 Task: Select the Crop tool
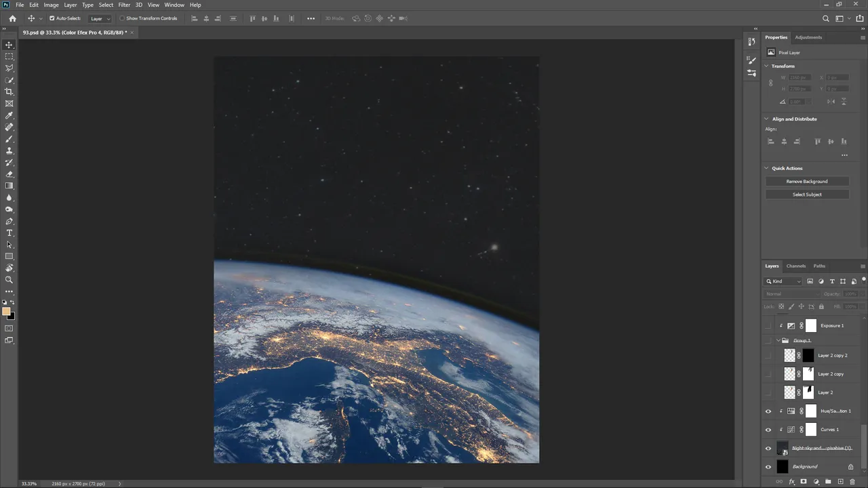click(x=9, y=91)
